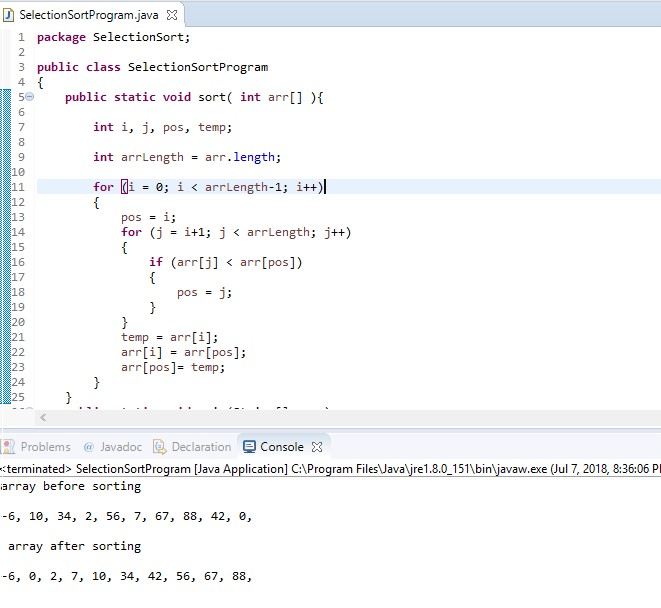Click the class name SelectionSortProgram in code
The image size is (661, 608).
tap(198, 67)
